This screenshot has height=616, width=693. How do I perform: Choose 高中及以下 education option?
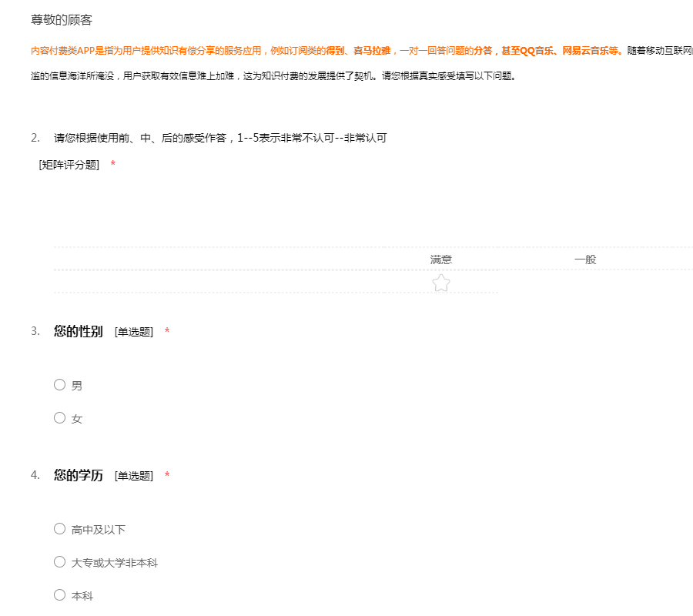click(60, 529)
